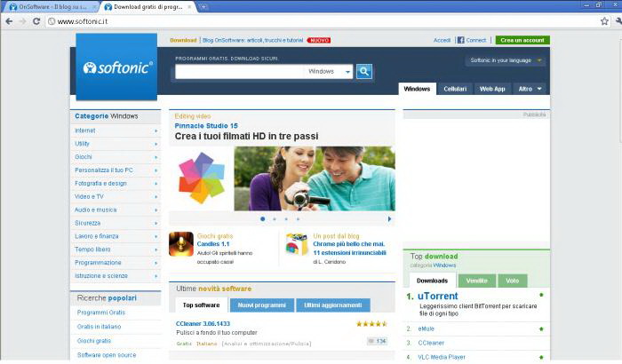
Task: Expand the Utility category arrow
Action: coord(155,144)
